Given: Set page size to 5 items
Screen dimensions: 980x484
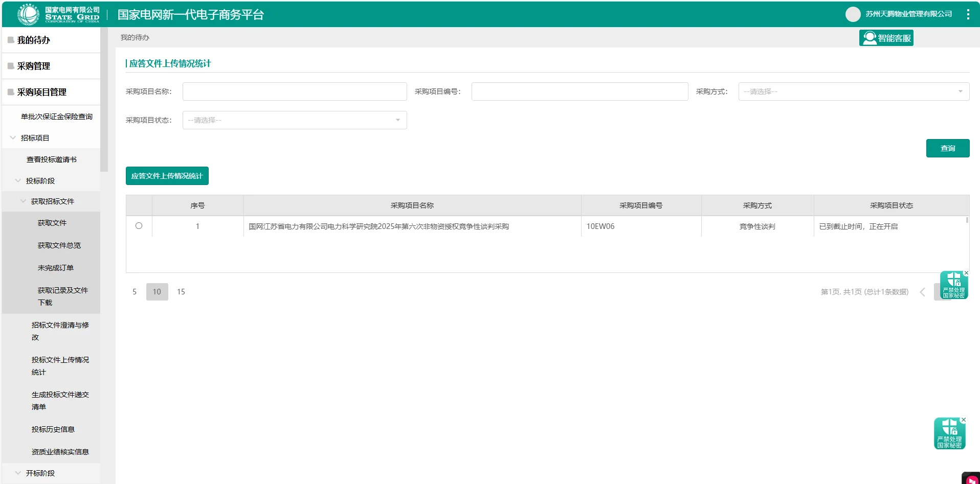Looking at the screenshot, I should (134, 291).
